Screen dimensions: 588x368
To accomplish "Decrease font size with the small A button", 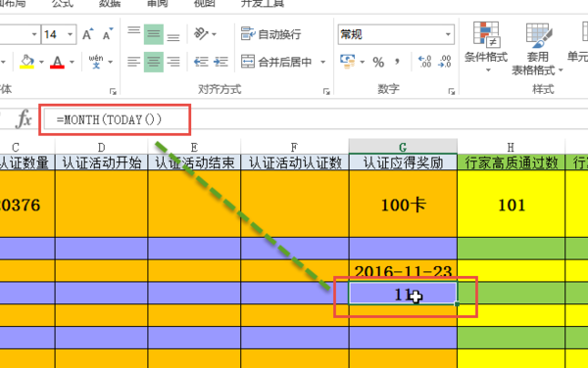I will pyautogui.click(x=108, y=34).
